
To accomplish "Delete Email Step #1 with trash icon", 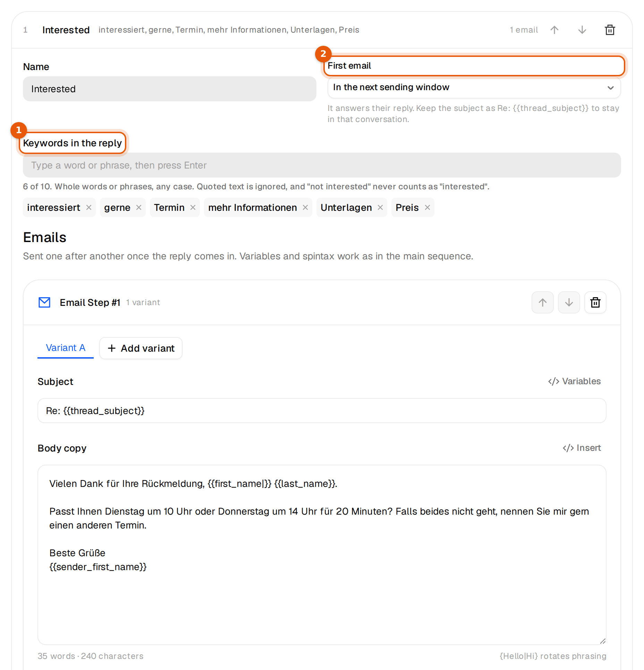I will (595, 302).
